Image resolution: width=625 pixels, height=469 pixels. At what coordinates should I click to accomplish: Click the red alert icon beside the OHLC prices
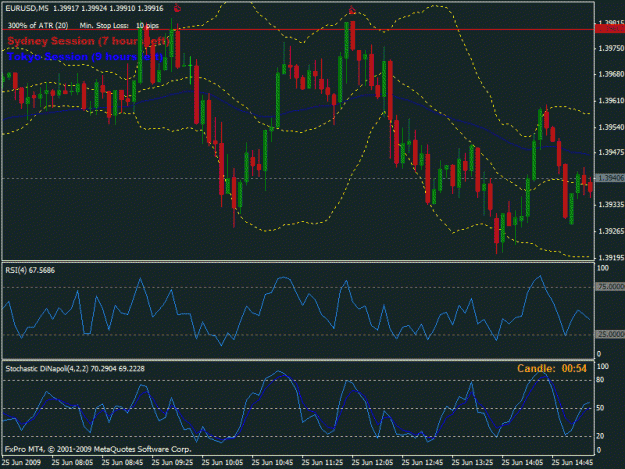pyautogui.click(x=177, y=8)
